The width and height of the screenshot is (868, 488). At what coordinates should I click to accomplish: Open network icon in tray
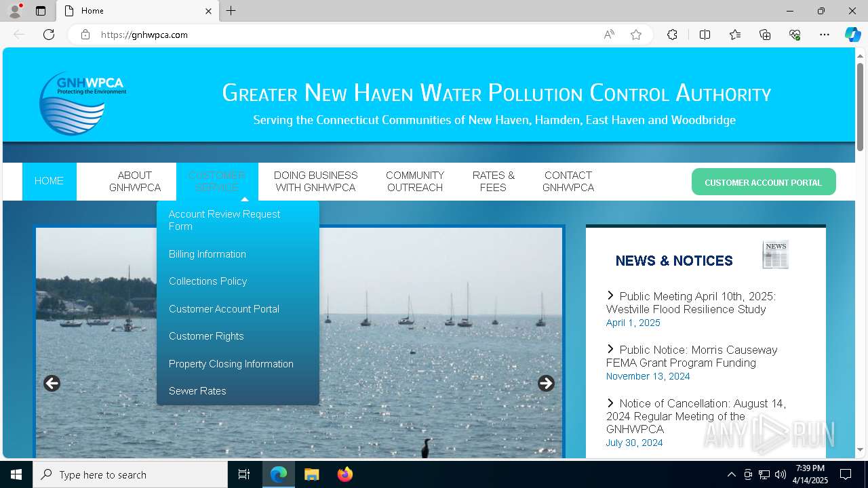764,474
